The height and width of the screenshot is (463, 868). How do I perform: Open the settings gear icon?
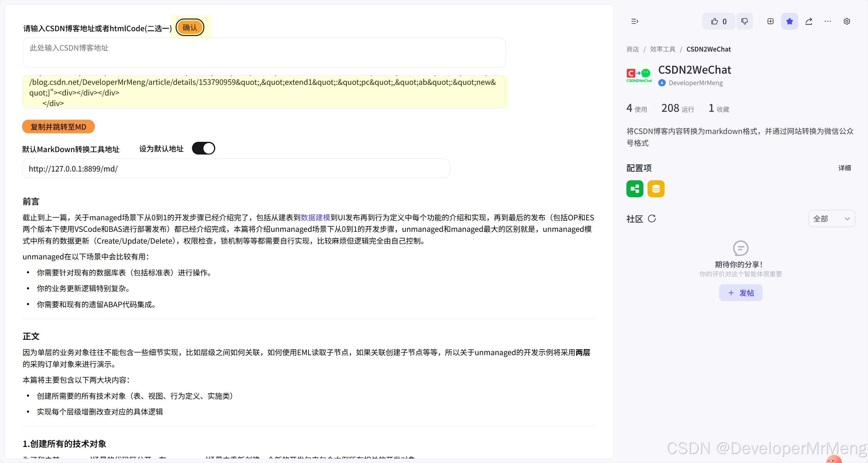tap(847, 21)
